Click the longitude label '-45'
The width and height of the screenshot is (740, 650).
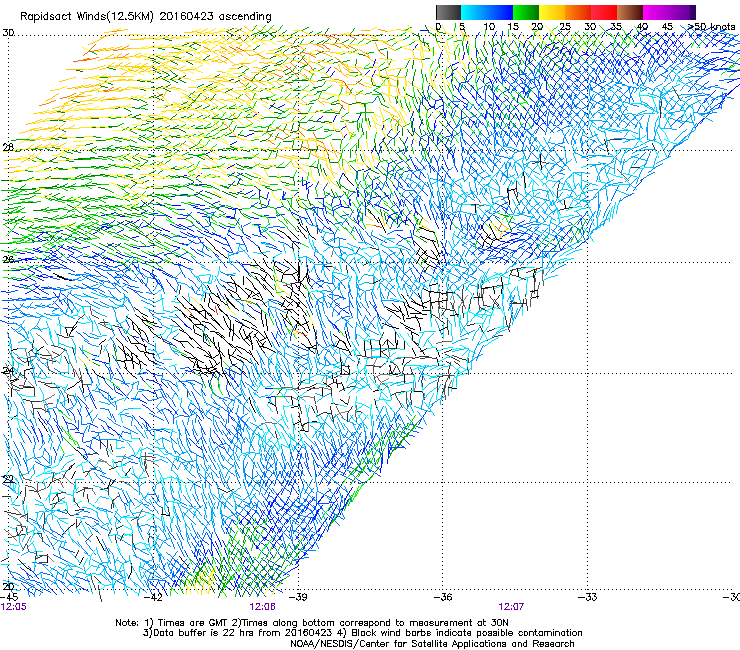[9, 597]
